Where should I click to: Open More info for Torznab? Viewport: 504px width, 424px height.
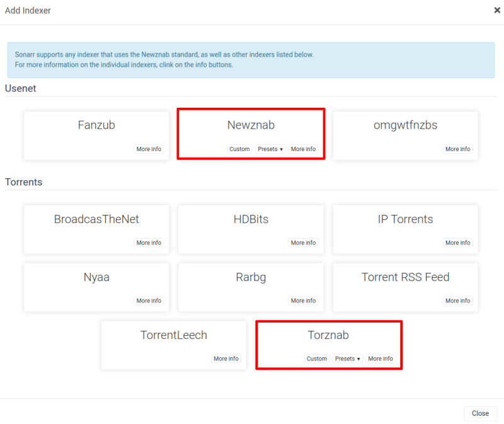(381, 358)
